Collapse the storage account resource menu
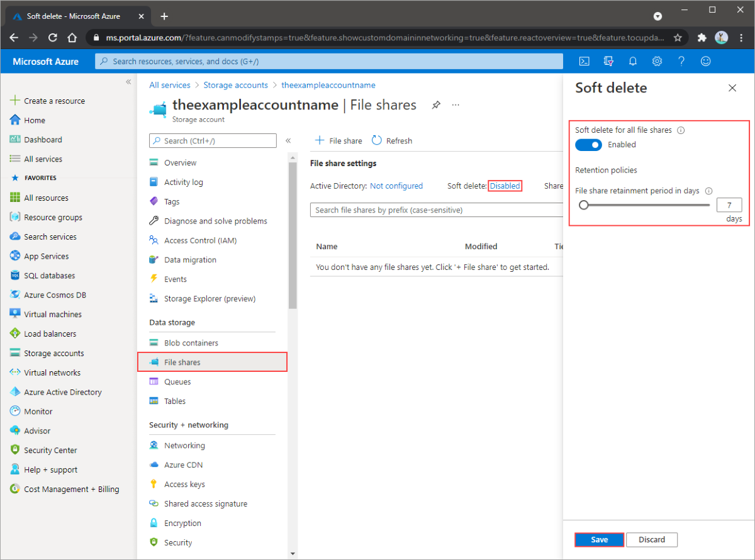The image size is (755, 560). pyautogui.click(x=288, y=141)
